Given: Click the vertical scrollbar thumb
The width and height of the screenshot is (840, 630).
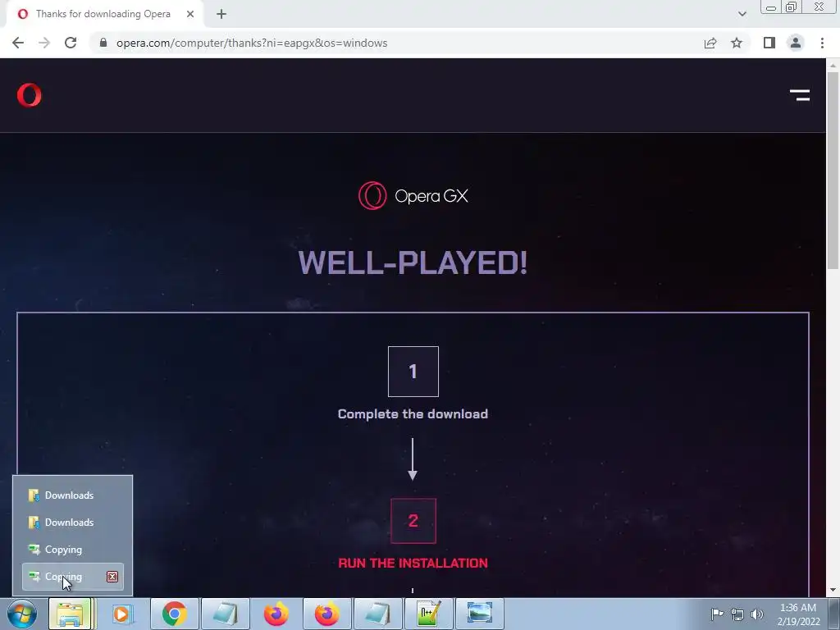Looking at the screenshot, I should (833, 170).
